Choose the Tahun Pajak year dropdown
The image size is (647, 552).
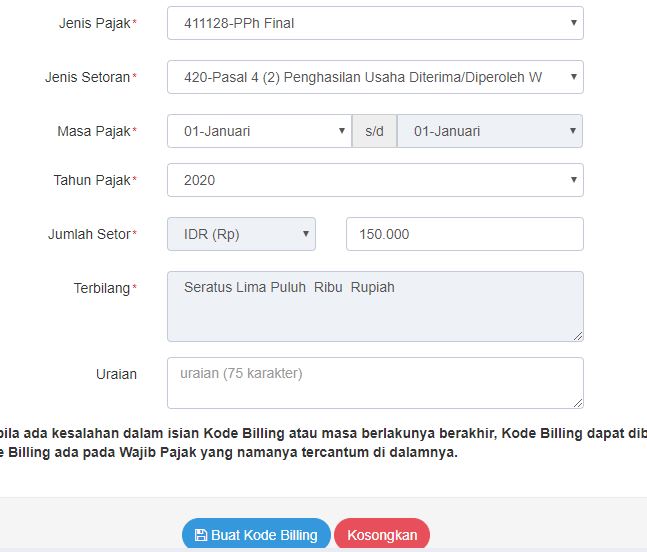375,180
